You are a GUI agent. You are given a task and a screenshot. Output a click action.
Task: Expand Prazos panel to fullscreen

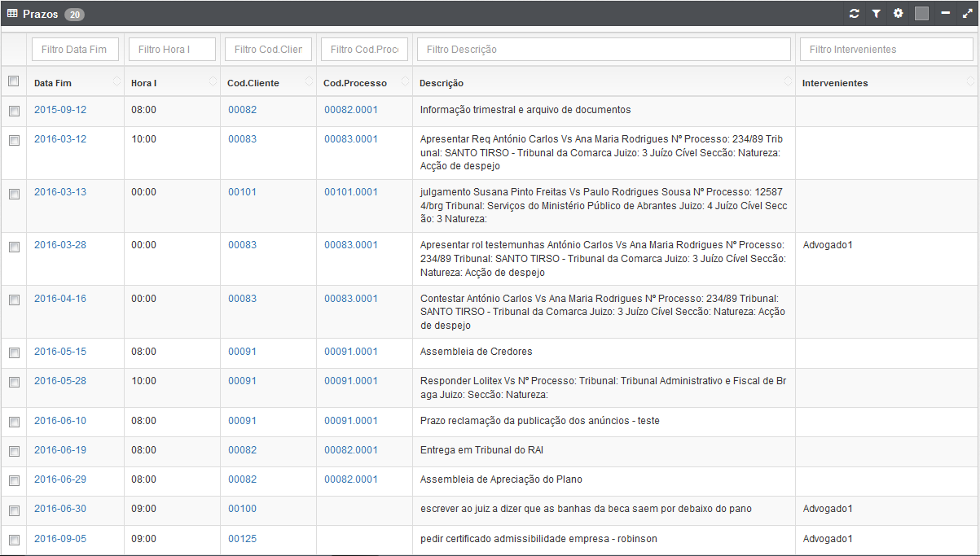[x=967, y=14]
